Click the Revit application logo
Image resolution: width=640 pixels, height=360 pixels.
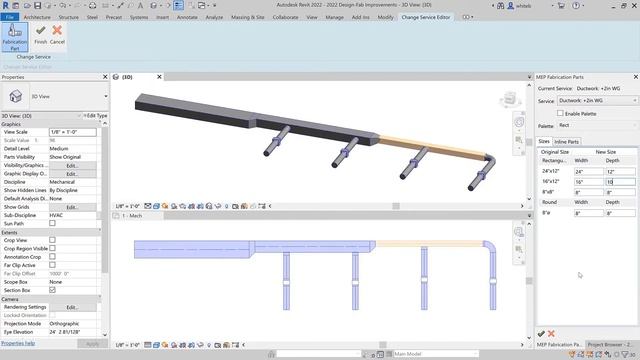(5, 6)
